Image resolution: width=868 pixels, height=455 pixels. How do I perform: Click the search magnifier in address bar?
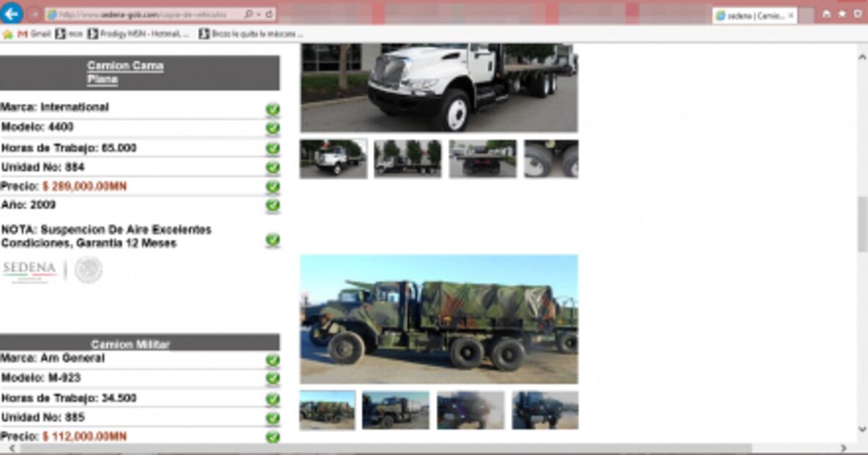pyautogui.click(x=249, y=14)
